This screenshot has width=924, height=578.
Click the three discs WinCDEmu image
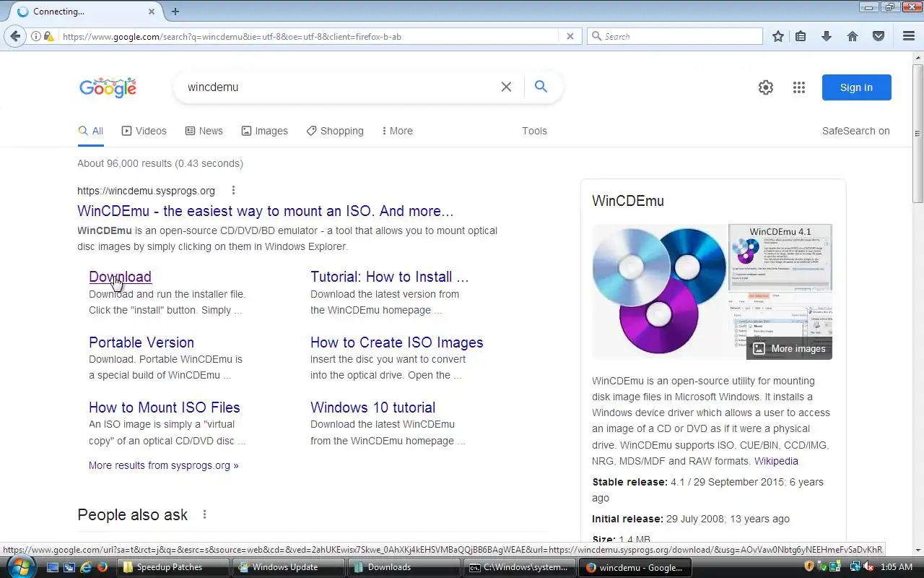(659, 291)
